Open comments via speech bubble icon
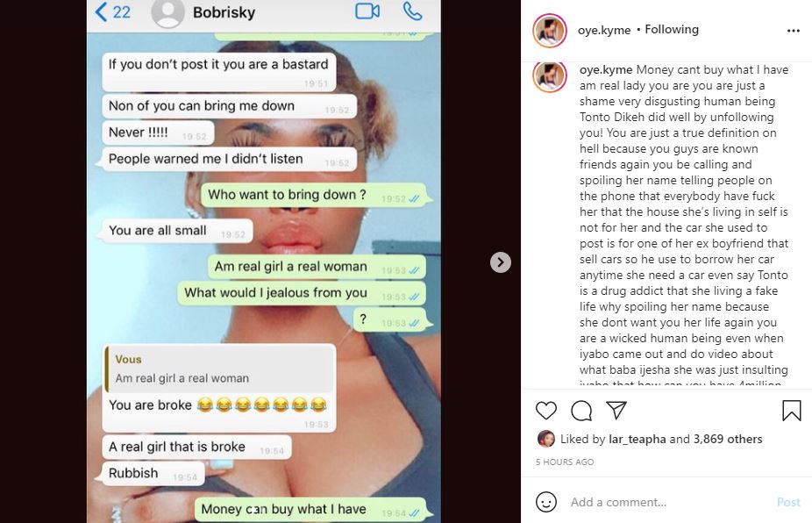This screenshot has height=523, width=812. 581,411
